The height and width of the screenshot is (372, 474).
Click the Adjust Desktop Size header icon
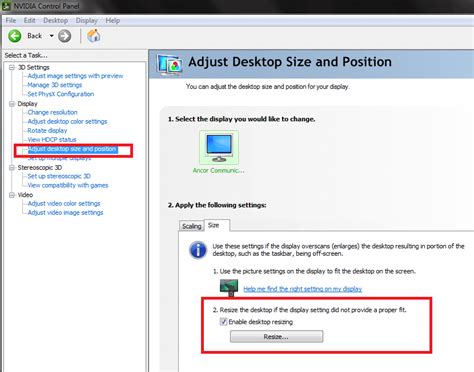pyautogui.click(x=170, y=64)
